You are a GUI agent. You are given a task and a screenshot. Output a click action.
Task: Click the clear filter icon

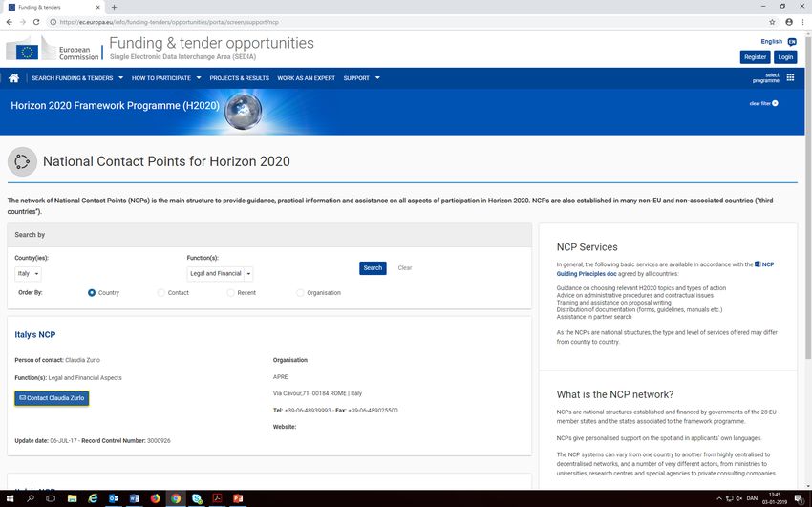[x=776, y=103]
